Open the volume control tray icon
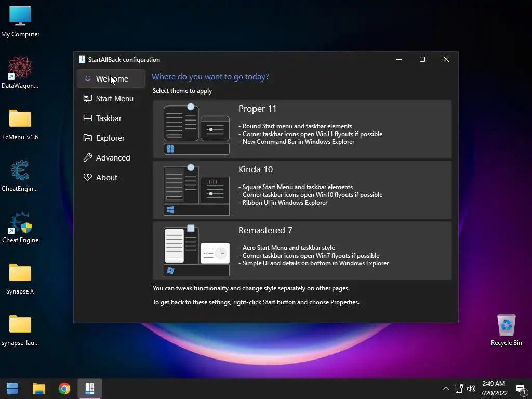 pos(471,389)
